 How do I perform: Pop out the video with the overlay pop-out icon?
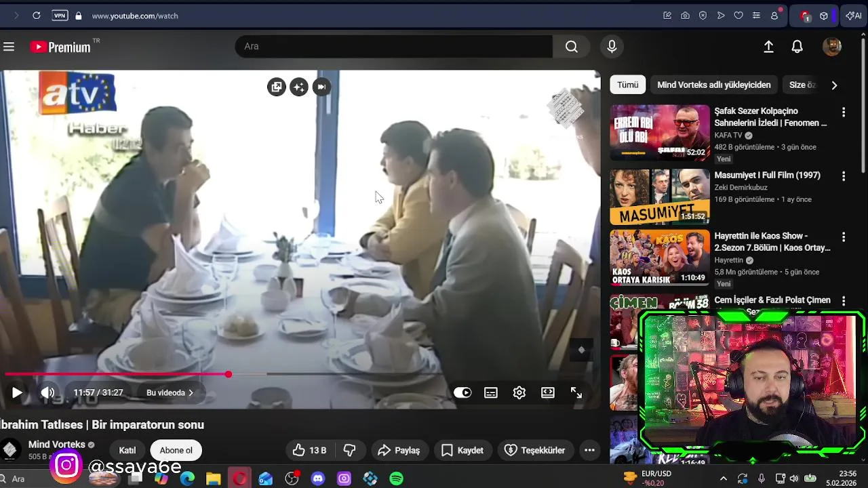(276, 87)
